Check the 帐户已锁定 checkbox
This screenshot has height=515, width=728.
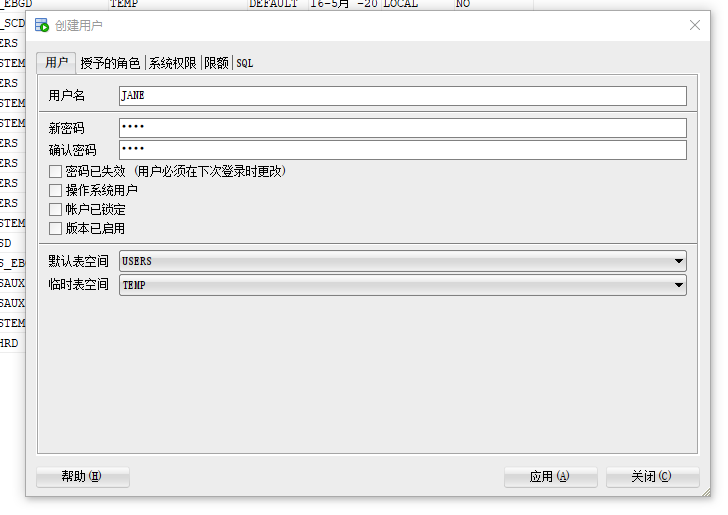pos(56,210)
